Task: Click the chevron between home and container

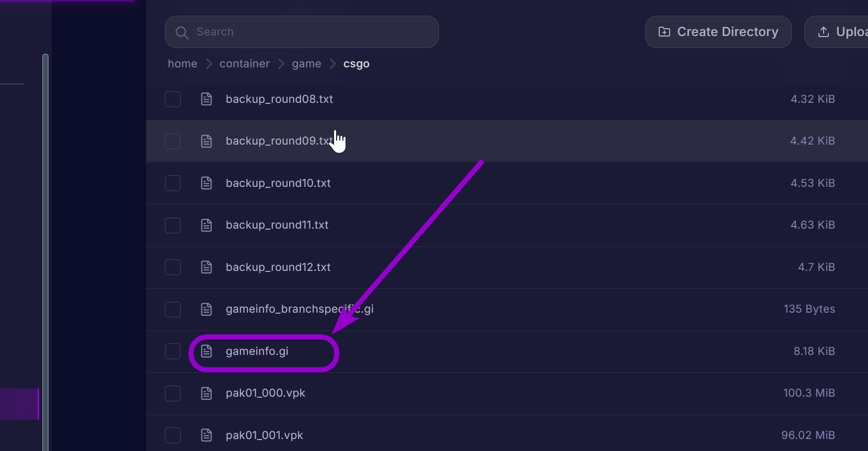Action: click(x=208, y=63)
